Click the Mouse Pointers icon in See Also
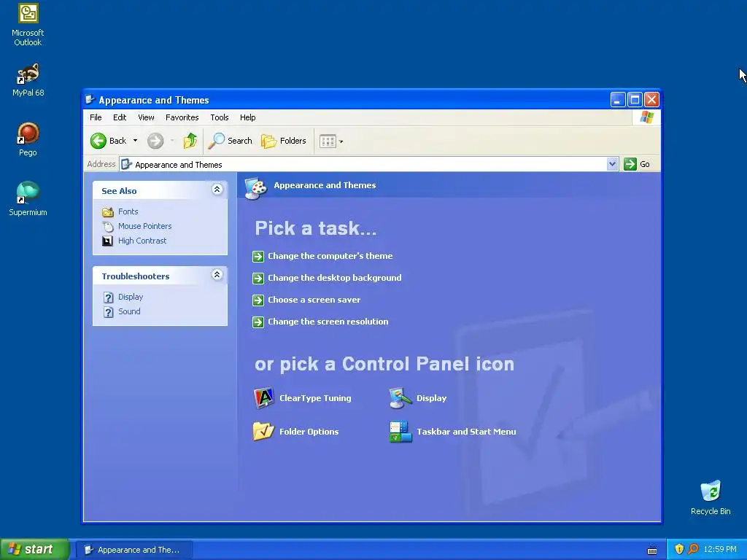 108,226
